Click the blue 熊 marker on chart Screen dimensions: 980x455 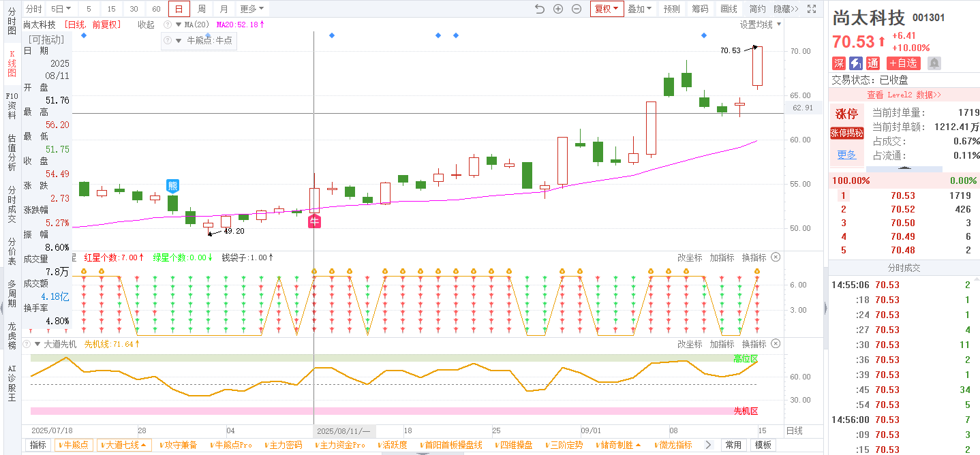173,186
